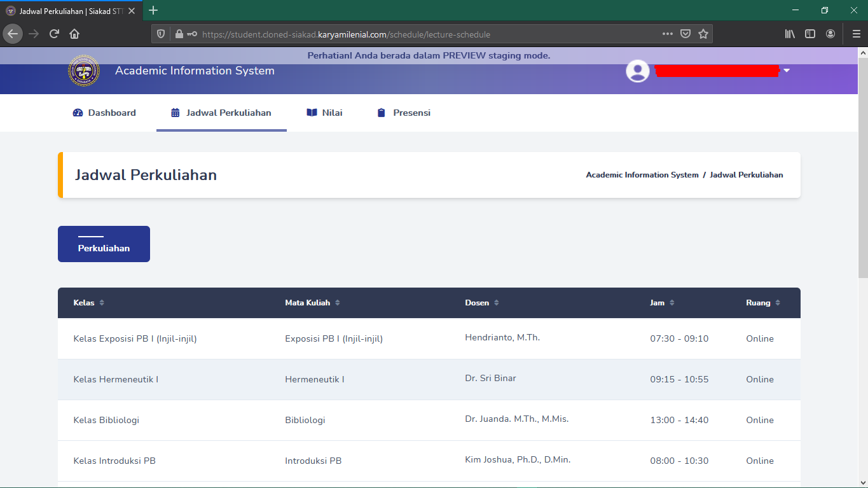Open Firefox Library icon
This screenshot has width=868, height=488.
click(x=790, y=34)
